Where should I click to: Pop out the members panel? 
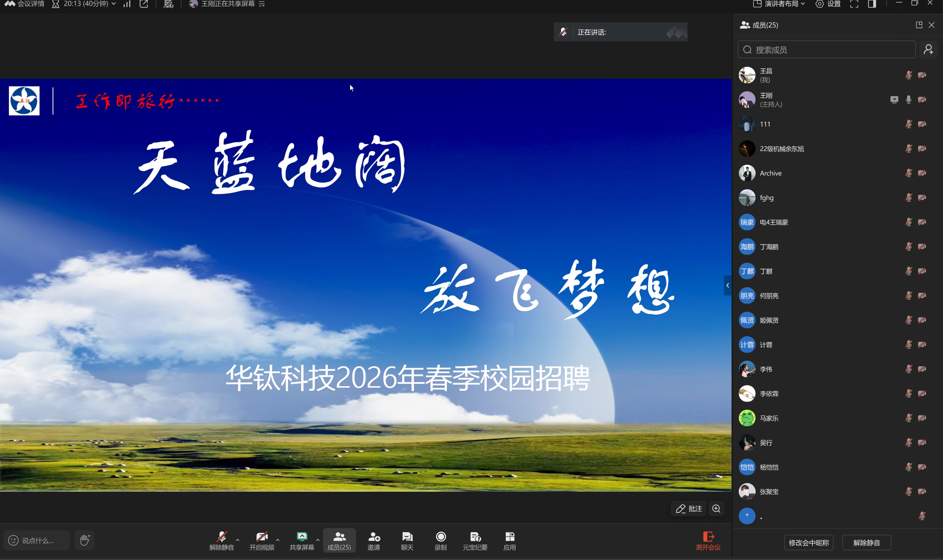[919, 25]
